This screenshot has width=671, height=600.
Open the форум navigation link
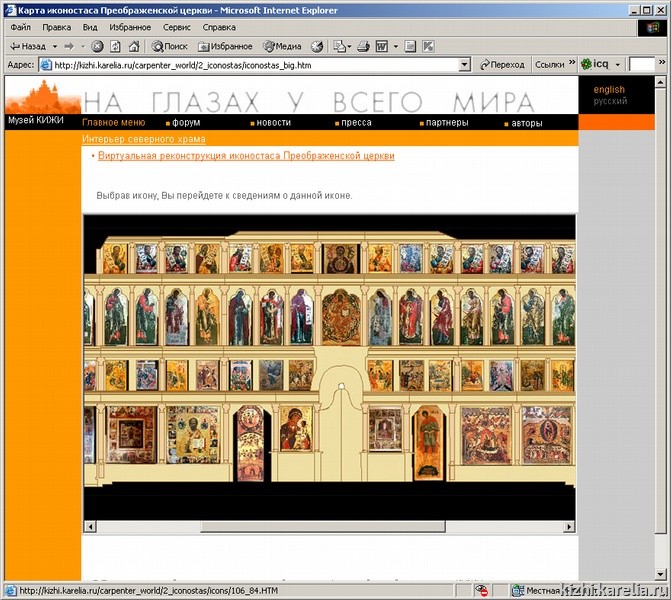(185, 123)
